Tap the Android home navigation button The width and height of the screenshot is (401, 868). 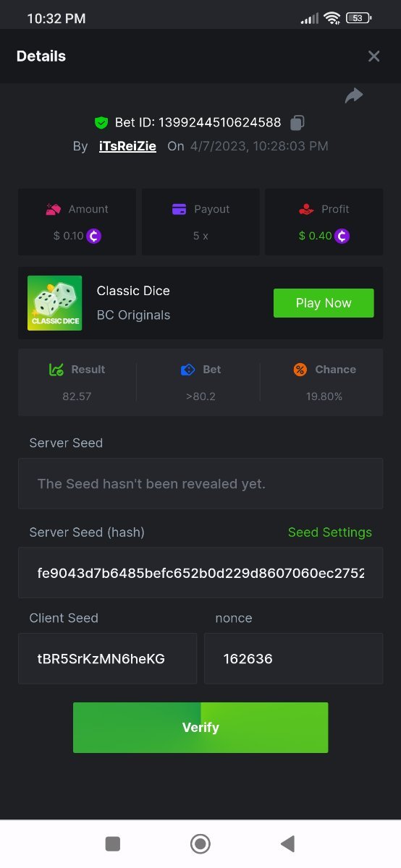tap(200, 843)
